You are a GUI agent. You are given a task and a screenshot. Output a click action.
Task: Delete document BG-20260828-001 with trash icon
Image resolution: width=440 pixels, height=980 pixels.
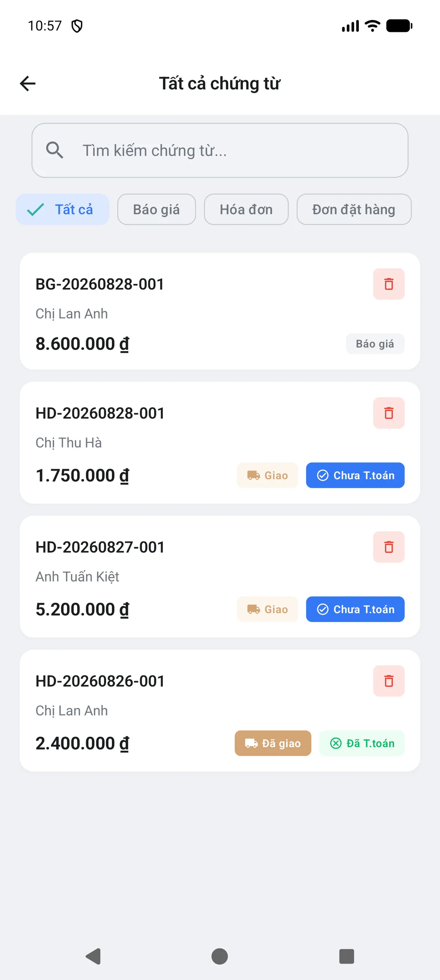[389, 284]
